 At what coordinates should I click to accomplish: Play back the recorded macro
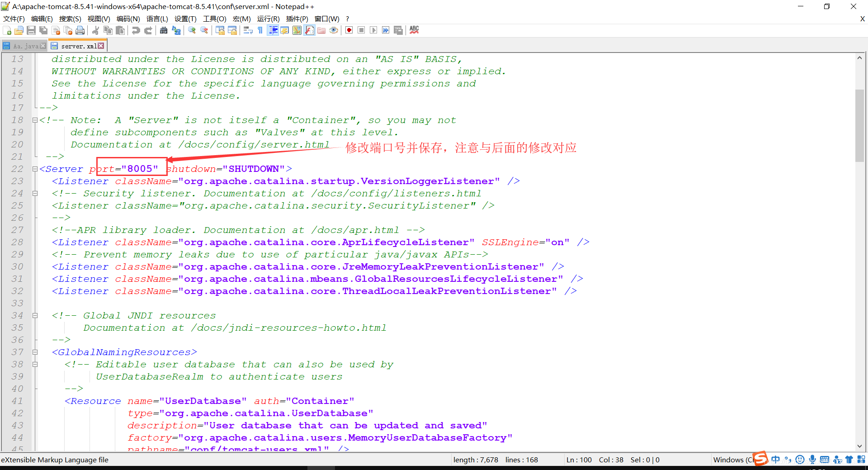pyautogui.click(x=373, y=30)
